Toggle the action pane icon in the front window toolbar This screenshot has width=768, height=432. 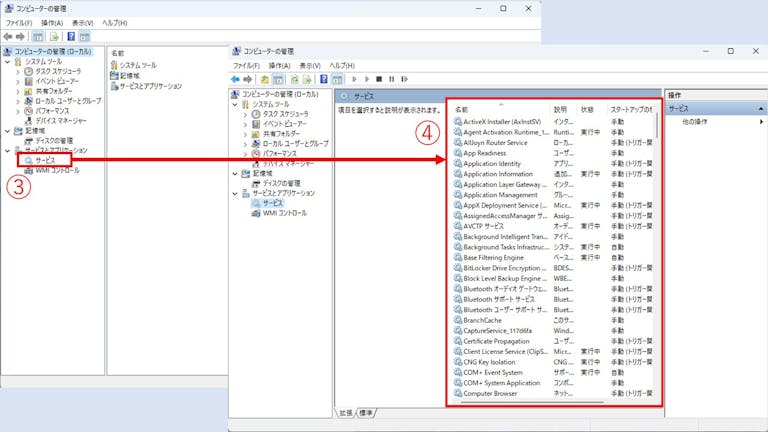point(337,79)
